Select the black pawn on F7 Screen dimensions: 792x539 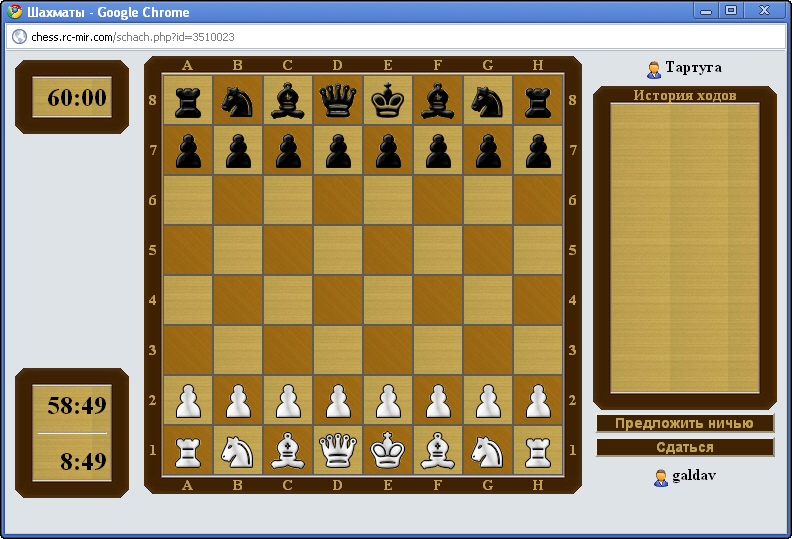pos(438,150)
